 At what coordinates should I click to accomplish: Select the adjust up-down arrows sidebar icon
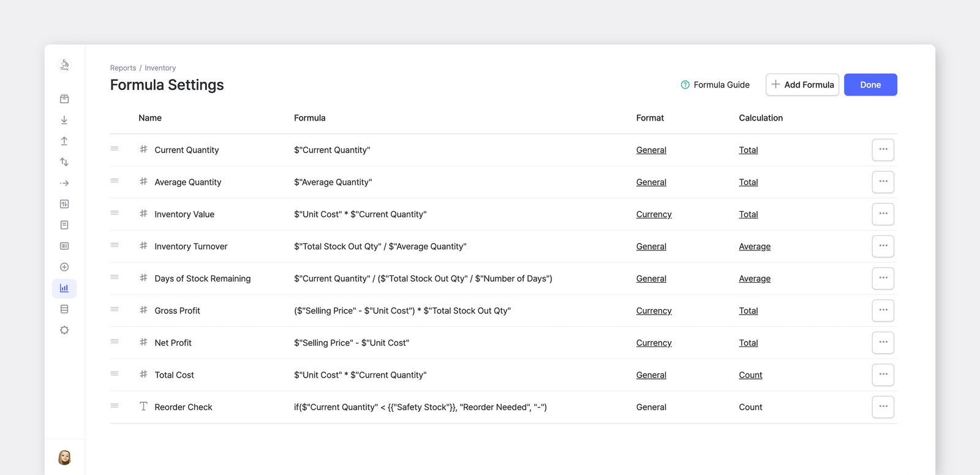[x=64, y=162]
